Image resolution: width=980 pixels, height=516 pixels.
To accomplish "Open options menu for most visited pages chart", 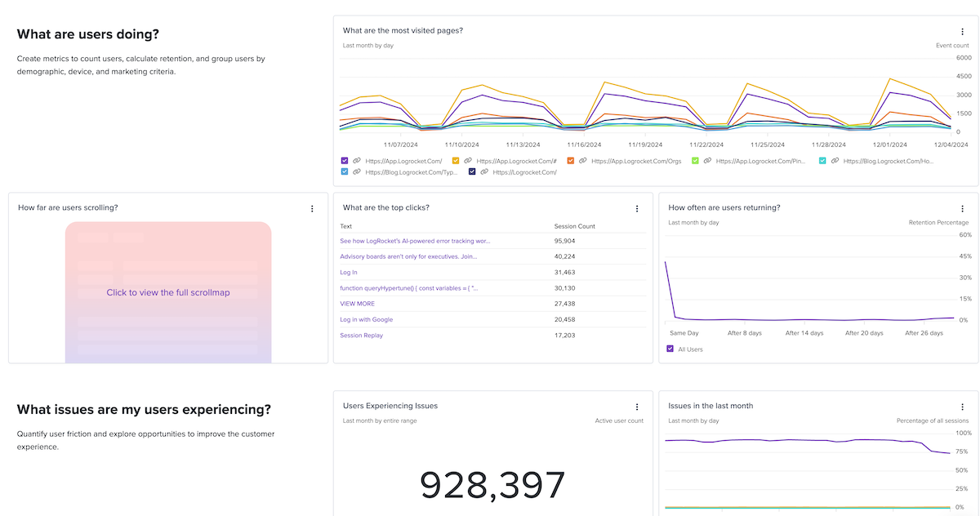I will pyautogui.click(x=962, y=31).
